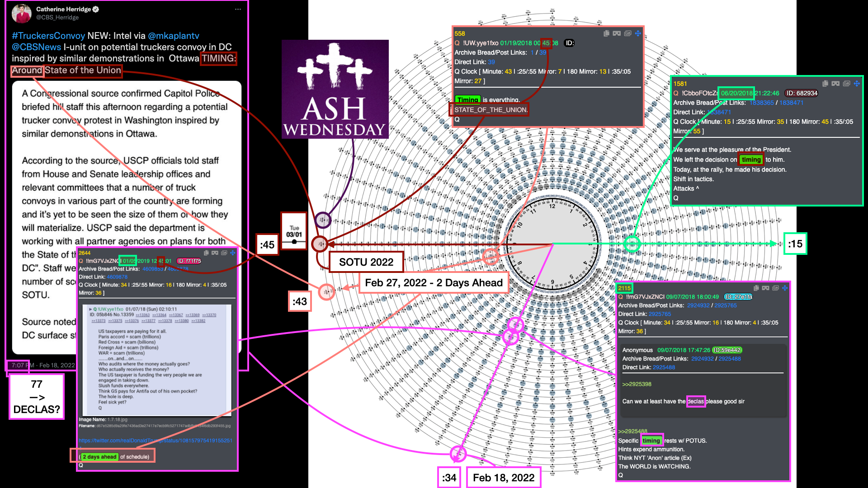
Task: Click the >>2925398 reply reference
Action: (x=637, y=384)
